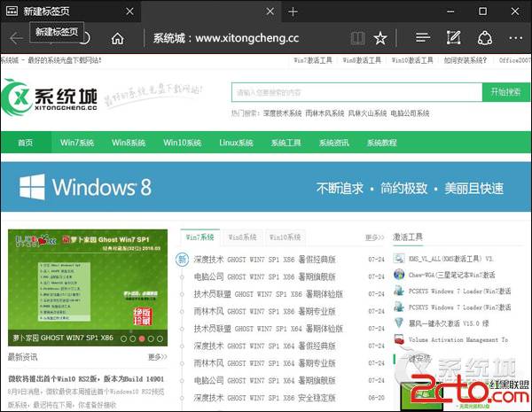
Task: Open the share icon in toolbar
Action: [485, 38]
